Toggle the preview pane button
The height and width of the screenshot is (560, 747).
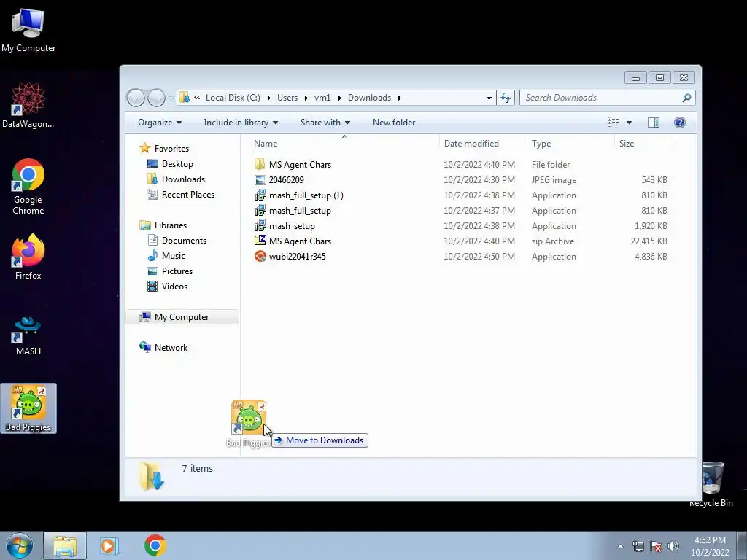pos(654,122)
